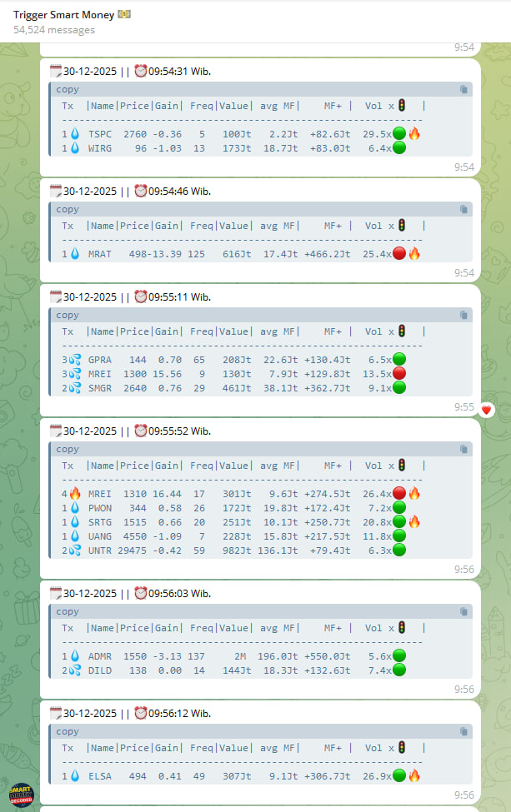Screen dimensions: 511x812
Task: Click the water drop icon on the UANG row
Action: coord(75,536)
